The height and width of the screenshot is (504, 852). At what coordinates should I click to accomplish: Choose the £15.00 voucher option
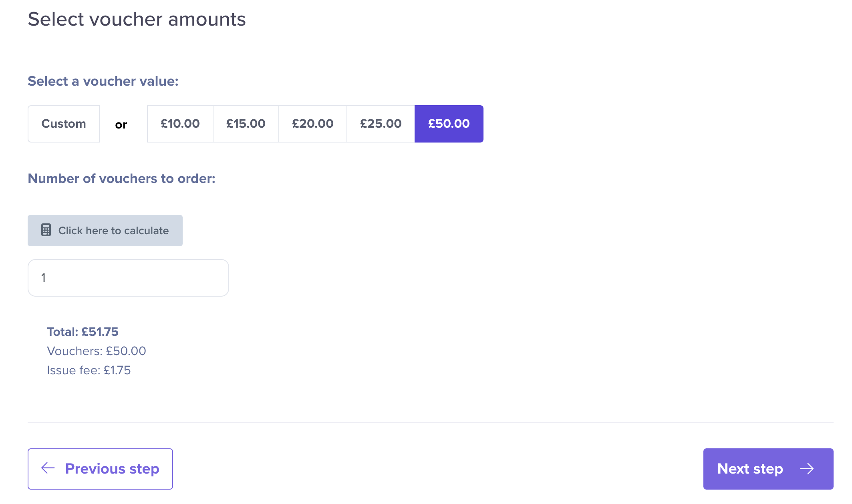click(x=246, y=124)
